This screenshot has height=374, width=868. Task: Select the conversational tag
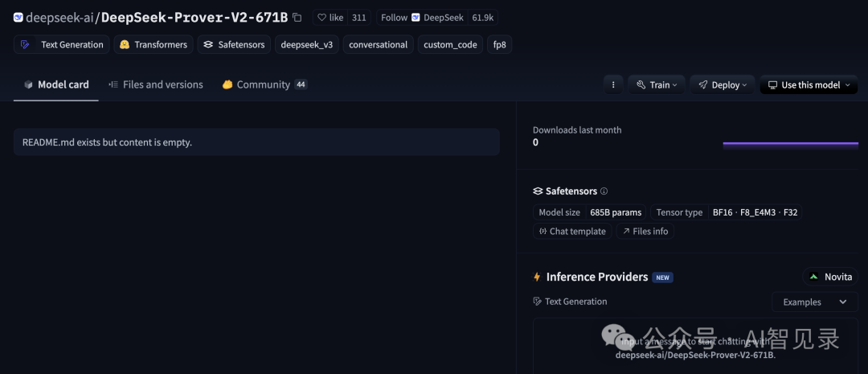point(378,44)
